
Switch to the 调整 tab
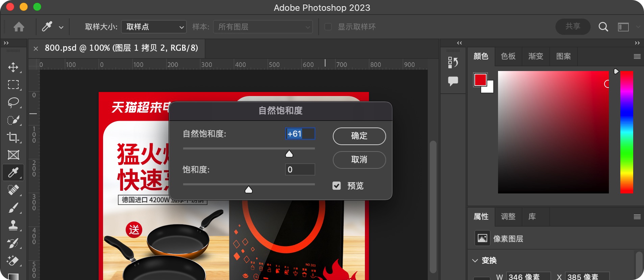(508, 216)
